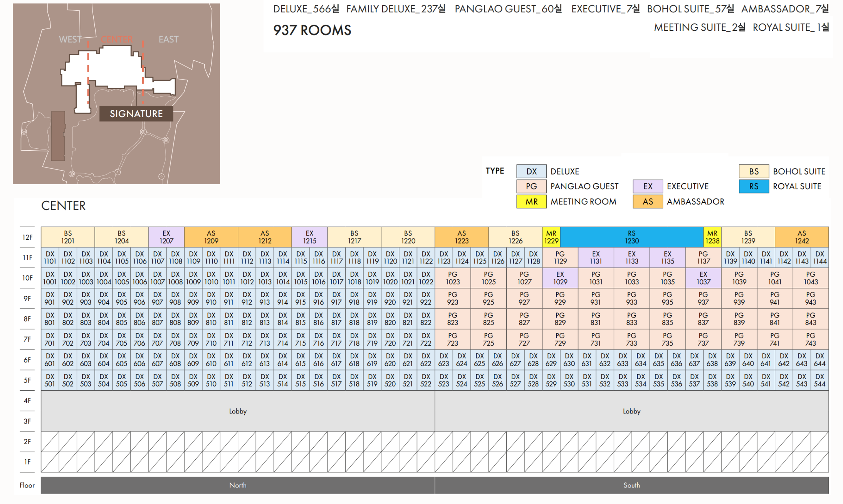Click the BS Bohol Suite legend swatch

[754, 171]
